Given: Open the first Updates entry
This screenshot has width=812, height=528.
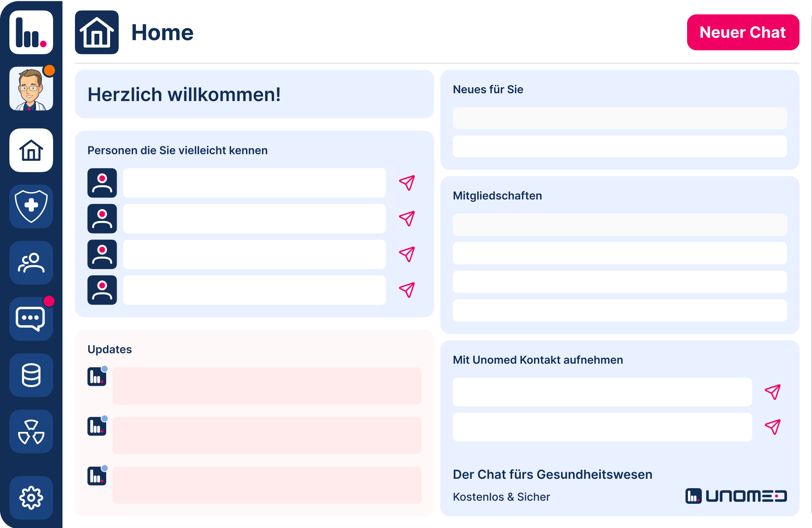Looking at the screenshot, I should (x=267, y=385).
